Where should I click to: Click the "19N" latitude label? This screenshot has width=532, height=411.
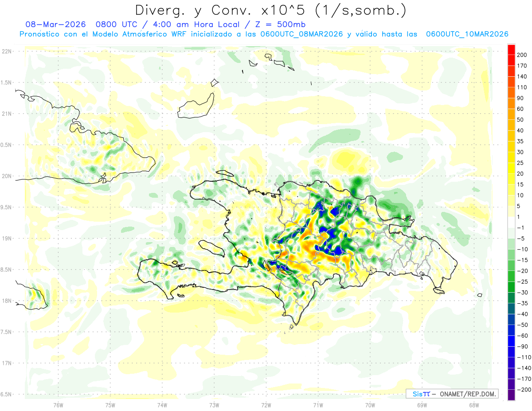coord(7,239)
